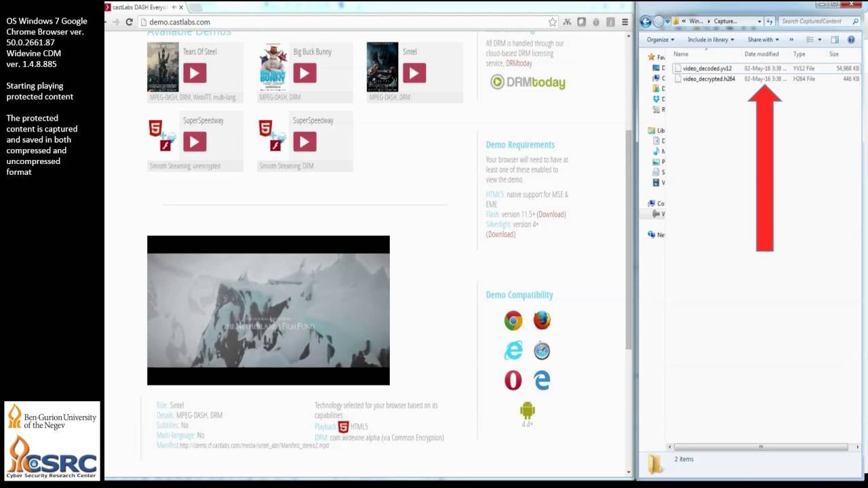Bookmark this page with the star icon
This screenshot has height=488, width=868.
(x=553, y=22)
